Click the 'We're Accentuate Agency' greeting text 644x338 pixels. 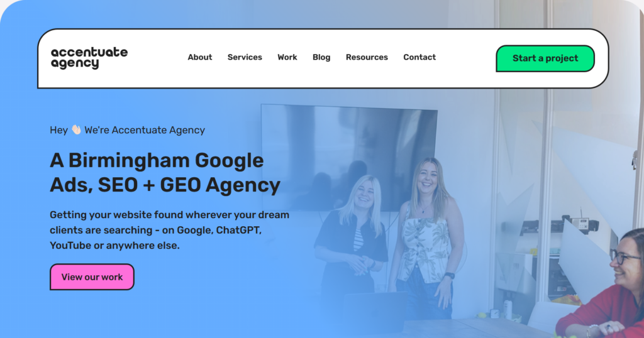tap(145, 130)
